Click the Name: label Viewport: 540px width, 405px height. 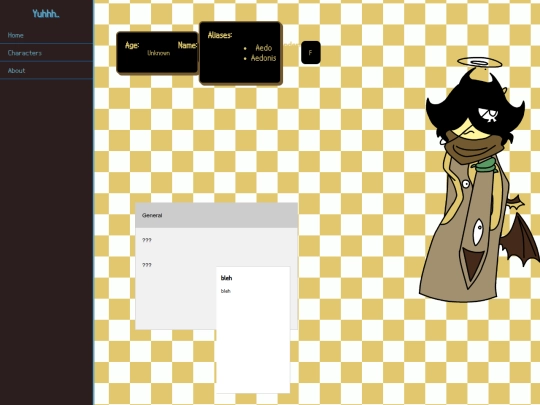187,45
